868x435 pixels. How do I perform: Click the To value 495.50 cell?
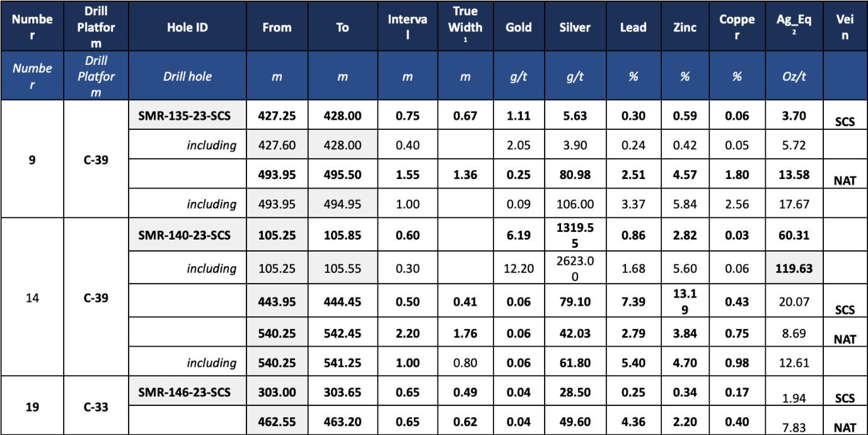click(x=342, y=175)
